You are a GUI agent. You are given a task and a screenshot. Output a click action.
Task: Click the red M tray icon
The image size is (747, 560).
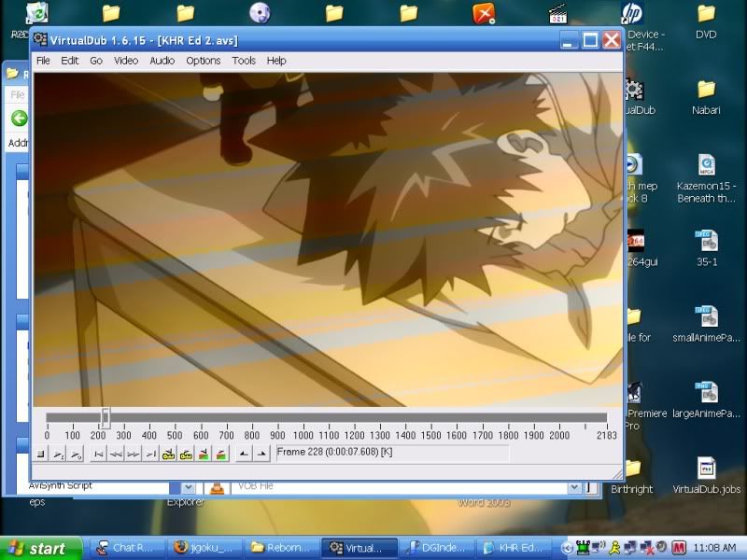679,548
